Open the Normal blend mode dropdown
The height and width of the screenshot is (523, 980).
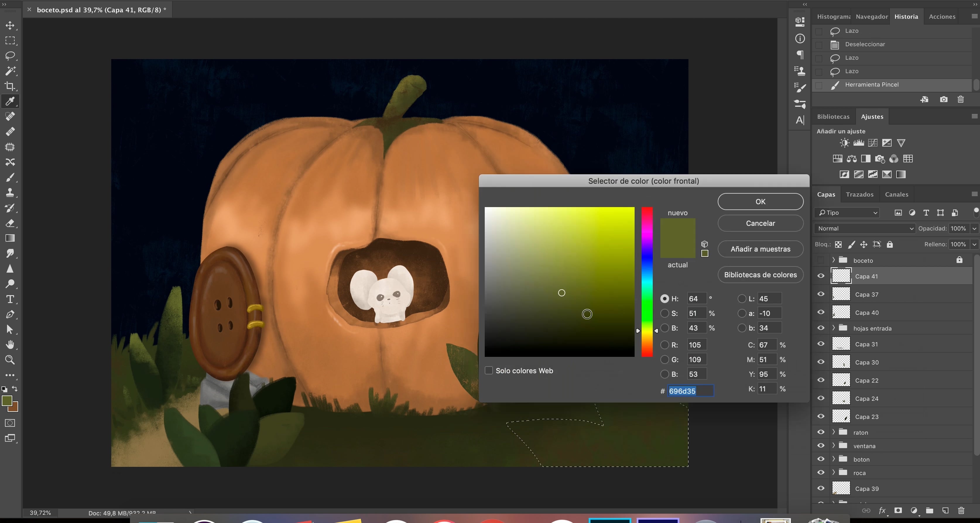[865, 228]
